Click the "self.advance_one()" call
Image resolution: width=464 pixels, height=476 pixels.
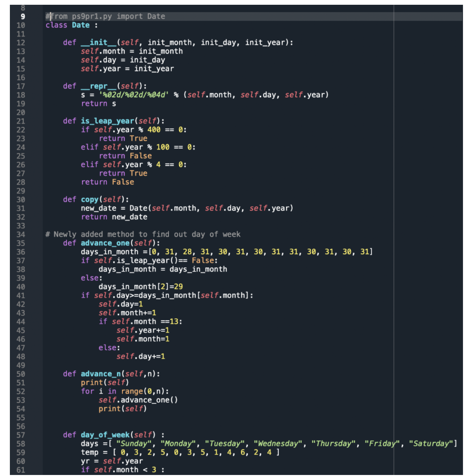pyautogui.click(x=138, y=400)
